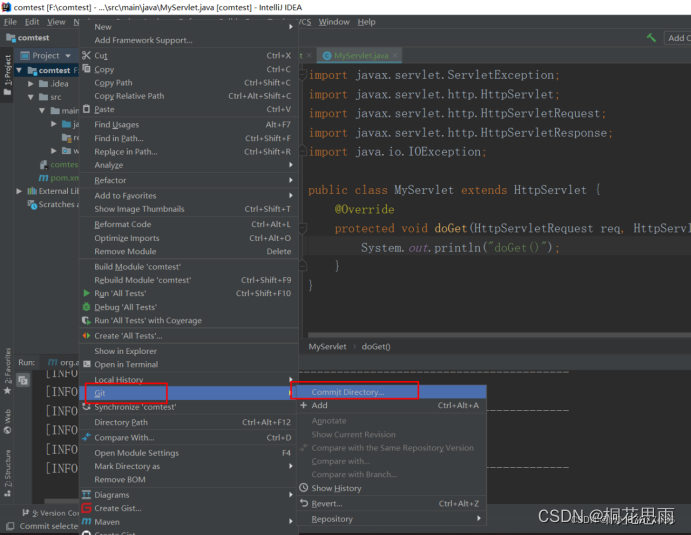The height and width of the screenshot is (535, 691).
Task: Click the External Libraries icon
Action: 32,191
